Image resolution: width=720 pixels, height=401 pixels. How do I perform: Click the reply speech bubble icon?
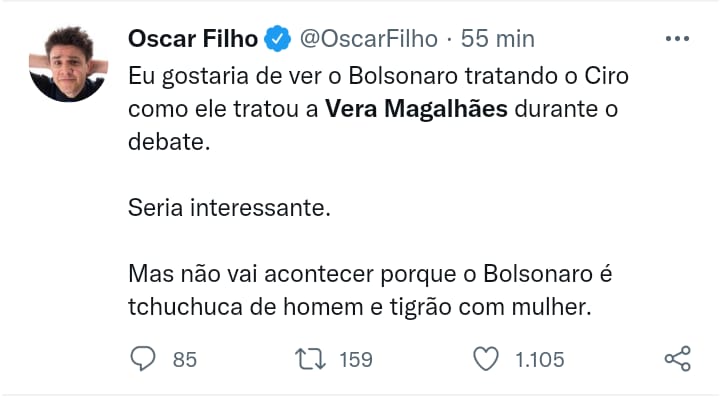[x=144, y=358]
